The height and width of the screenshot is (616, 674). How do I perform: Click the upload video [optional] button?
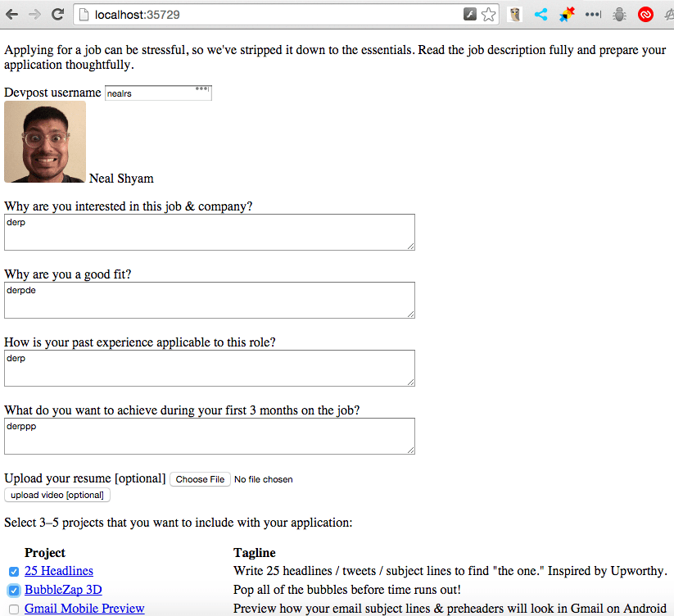click(57, 495)
